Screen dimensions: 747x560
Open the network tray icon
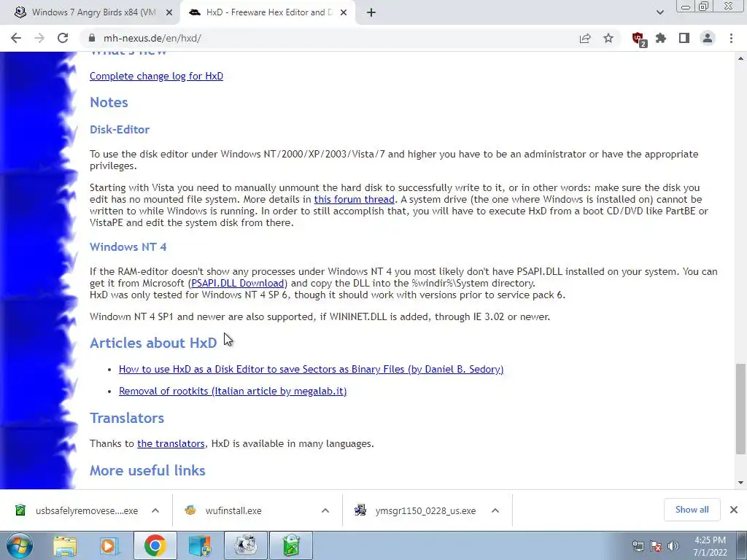tap(638, 546)
